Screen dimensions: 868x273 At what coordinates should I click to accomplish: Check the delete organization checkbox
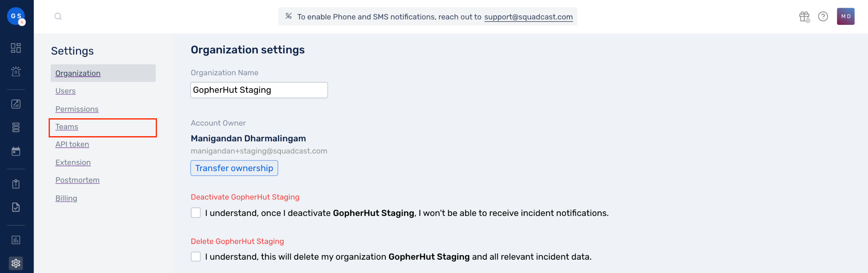[196, 257]
